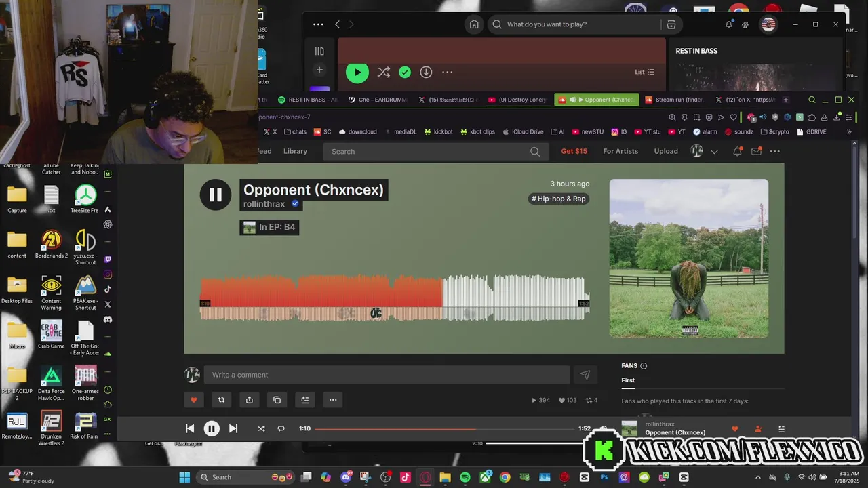Image resolution: width=868 pixels, height=488 pixels.
Task: Open the Windows Start menu
Action: [184, 477]
